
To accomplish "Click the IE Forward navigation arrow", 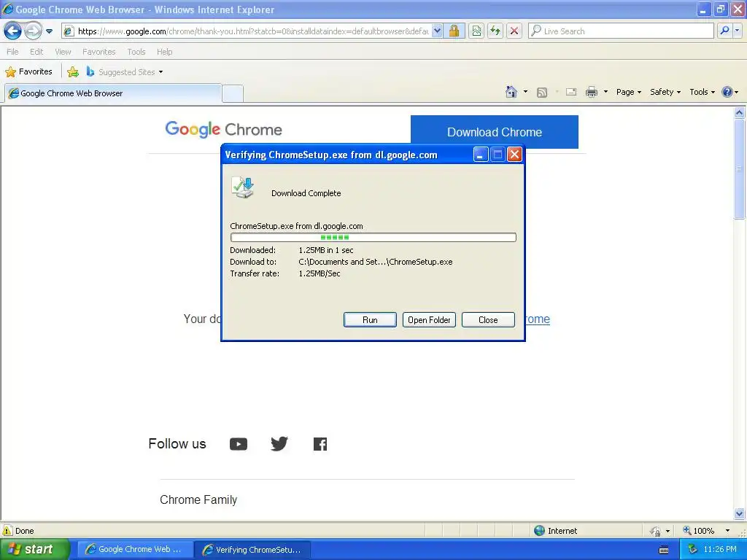I will pos(33,31).
